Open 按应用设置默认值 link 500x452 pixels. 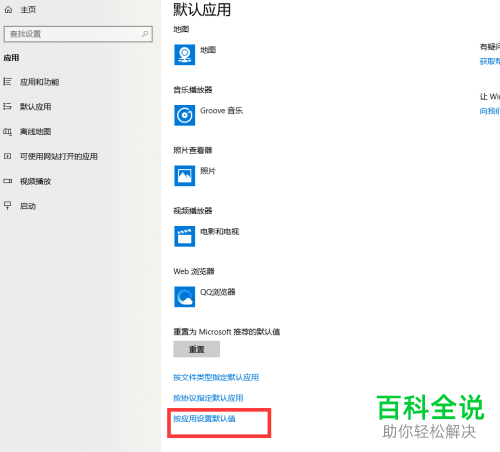tap(204, 419)
